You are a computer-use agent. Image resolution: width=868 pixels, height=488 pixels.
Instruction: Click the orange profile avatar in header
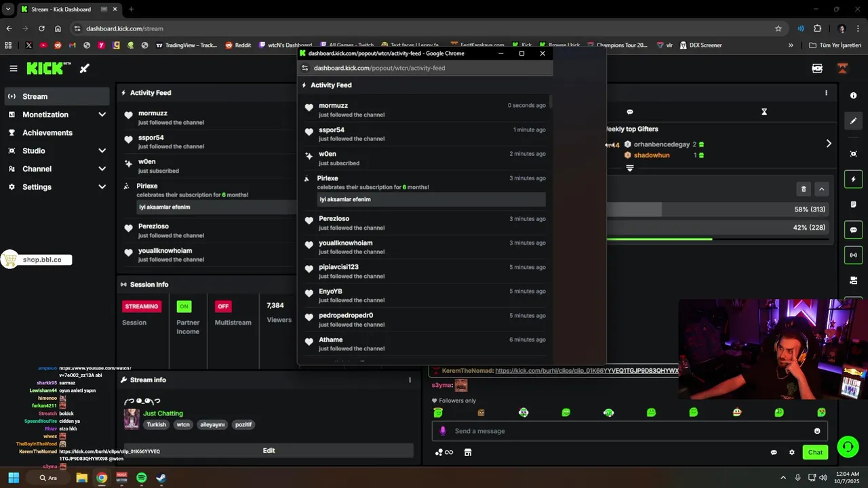pyautogui.click(x=843, y=68)
